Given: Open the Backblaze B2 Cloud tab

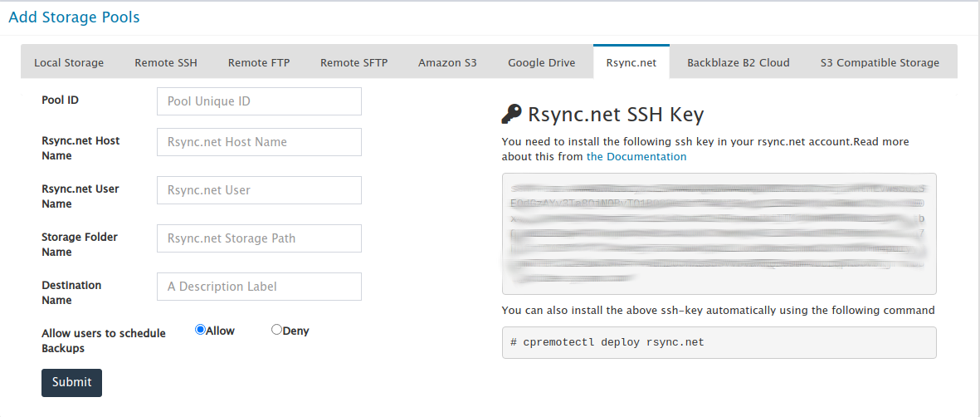Looking at the screenshot, I should click(x=739, y=62).
